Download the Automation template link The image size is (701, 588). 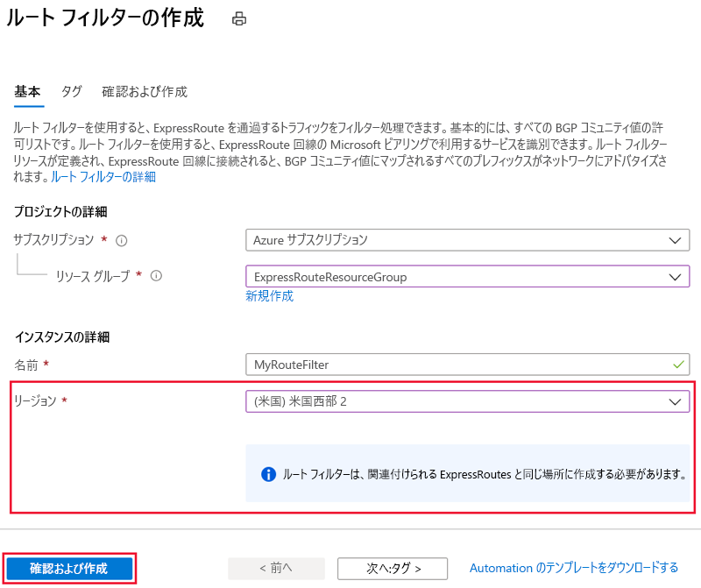[x=574, y=568]
